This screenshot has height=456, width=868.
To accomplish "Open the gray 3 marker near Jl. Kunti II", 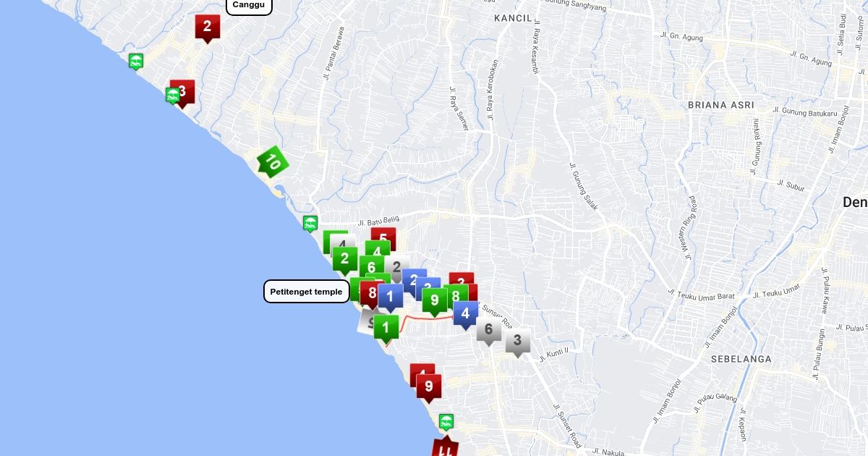I will (x=517, y=342).
